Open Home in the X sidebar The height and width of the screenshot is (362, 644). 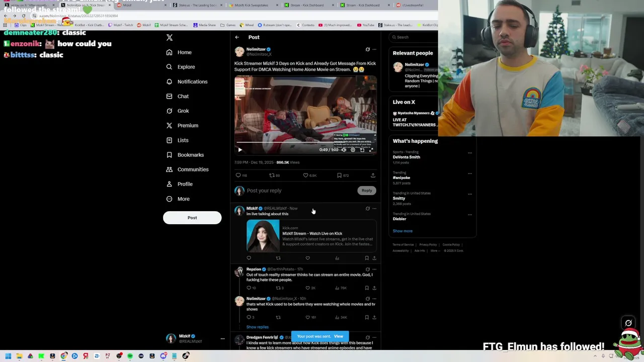coord(179,52)
